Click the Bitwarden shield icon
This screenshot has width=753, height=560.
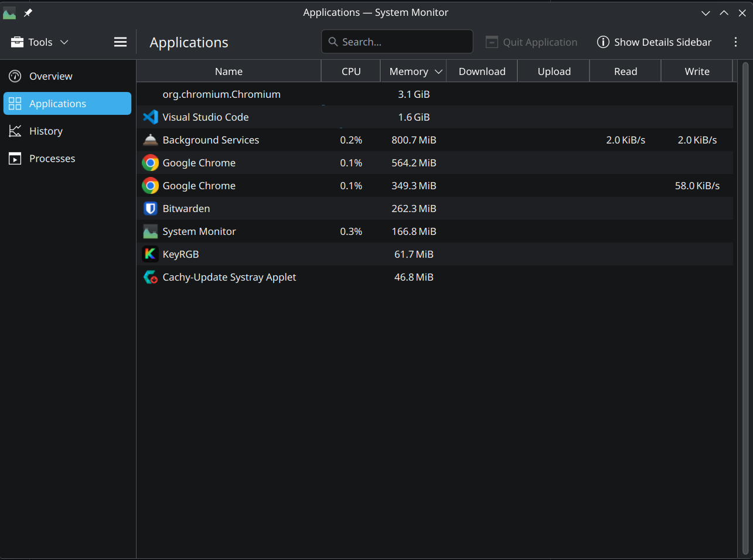click(x=151, y=209)
